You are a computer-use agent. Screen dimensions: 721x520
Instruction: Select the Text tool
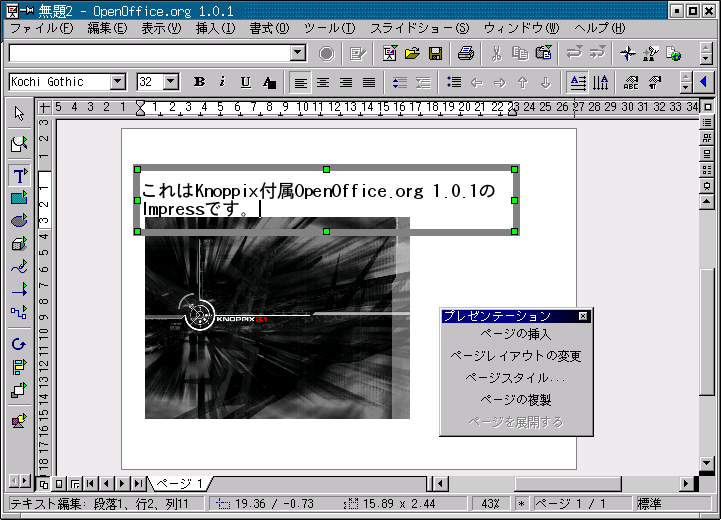point(19,176)
